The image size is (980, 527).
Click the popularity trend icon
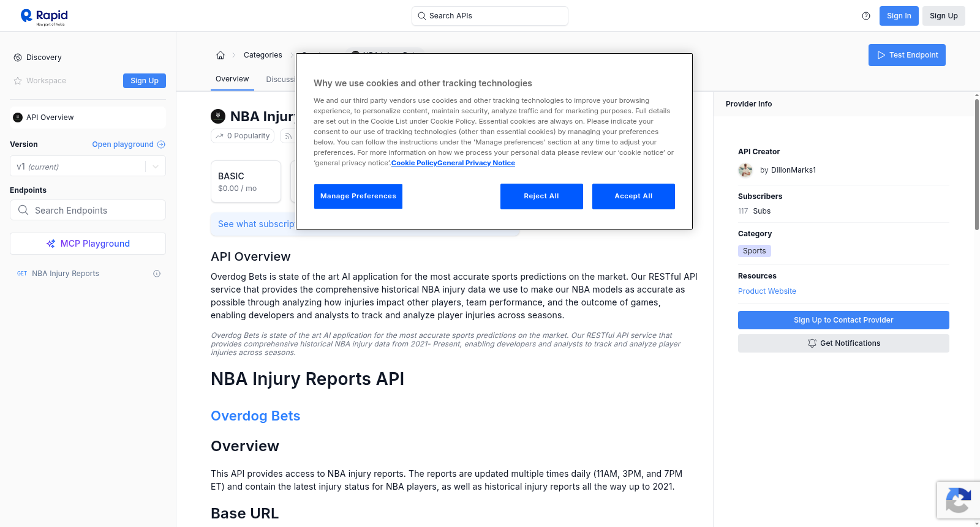(x=219, y=136)
